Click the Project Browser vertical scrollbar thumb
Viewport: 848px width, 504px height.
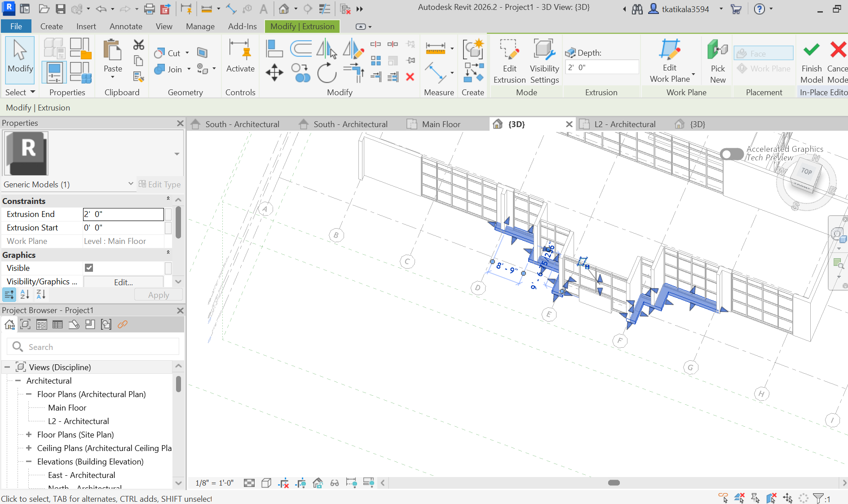pyautogui.click(x=178, y=384)
